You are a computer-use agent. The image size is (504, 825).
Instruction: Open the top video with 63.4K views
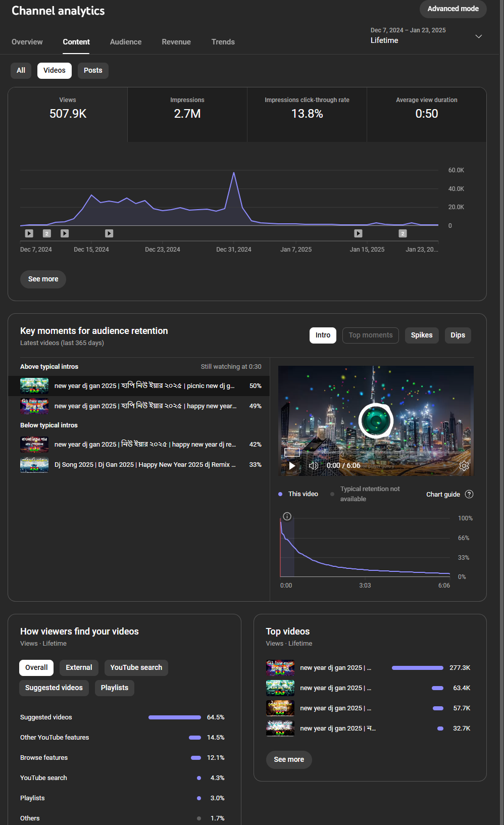click(368, 688)
